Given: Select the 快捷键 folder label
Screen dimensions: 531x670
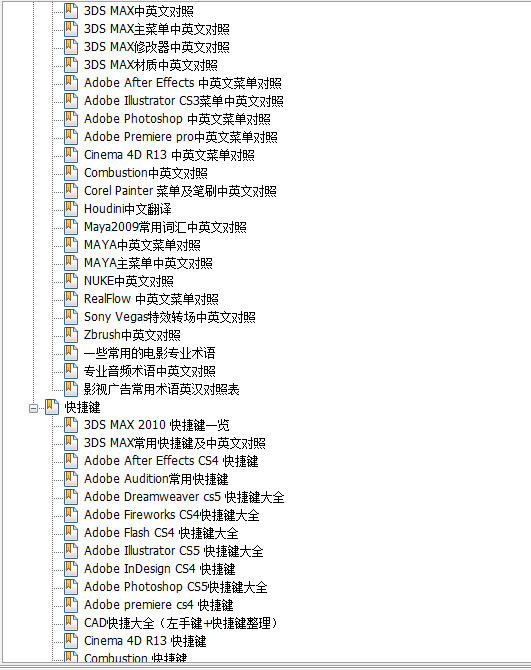Looking at the screenshot, I should (x=82, y=407).
